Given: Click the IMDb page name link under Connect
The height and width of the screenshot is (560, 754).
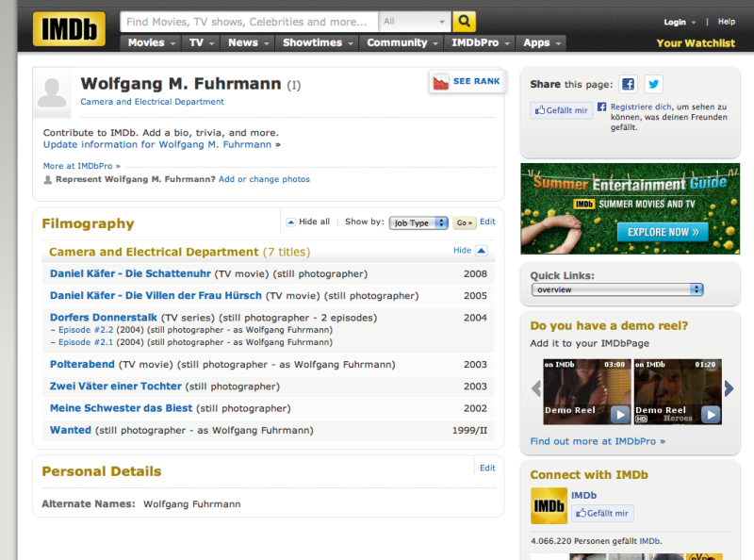Looking at the screenshot, I should coord(583,495).
